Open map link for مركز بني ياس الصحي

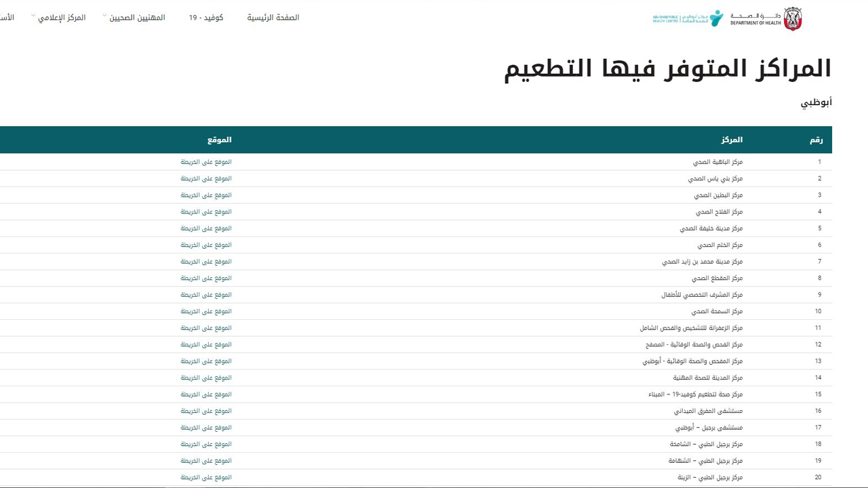[x=205, y=179]
